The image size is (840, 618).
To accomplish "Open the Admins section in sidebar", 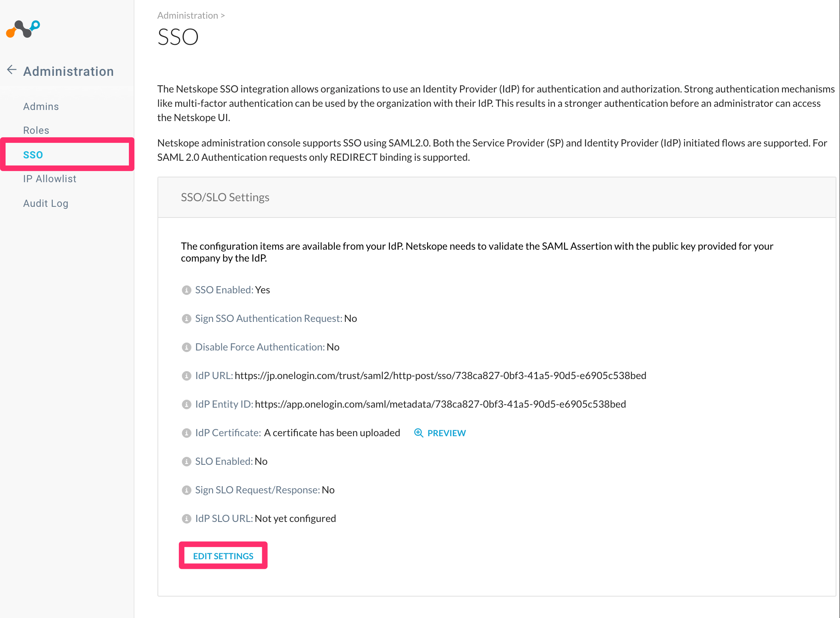I will coord(41,106).
